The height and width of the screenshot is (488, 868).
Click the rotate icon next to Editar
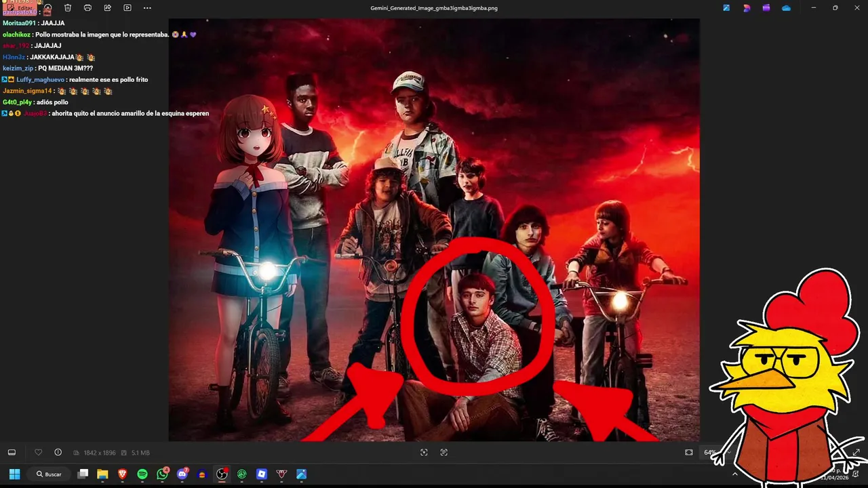click(x=48, y=7)
